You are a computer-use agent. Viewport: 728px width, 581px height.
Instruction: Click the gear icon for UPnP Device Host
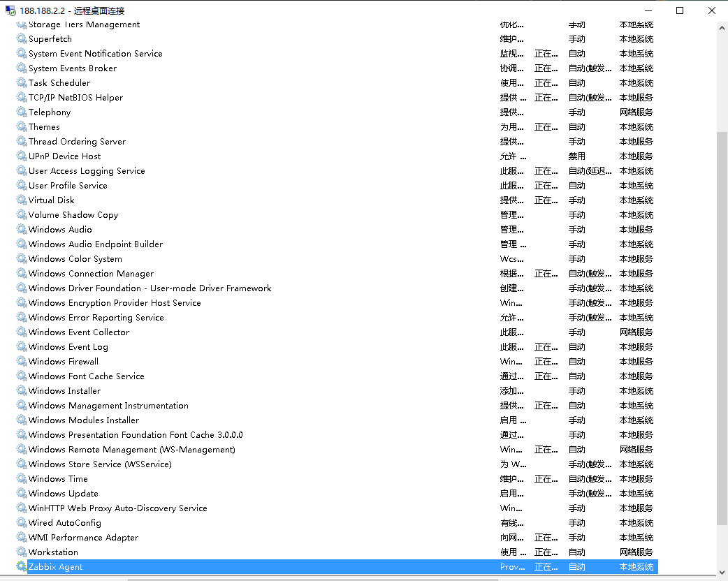click(x=22, y=156)
